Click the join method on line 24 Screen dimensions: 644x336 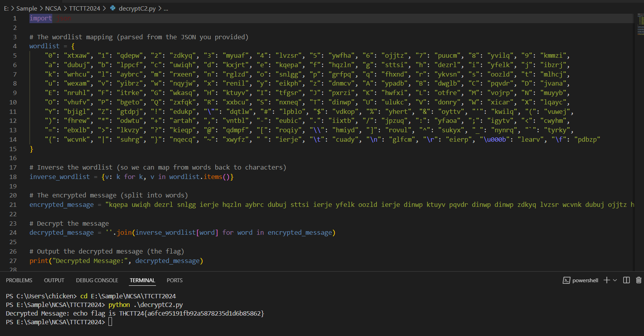[124, 232]
